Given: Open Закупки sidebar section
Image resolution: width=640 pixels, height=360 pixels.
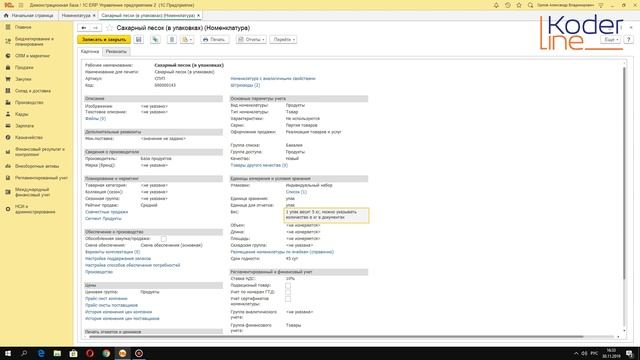Looking at the screenshot, I should (23, 79).
